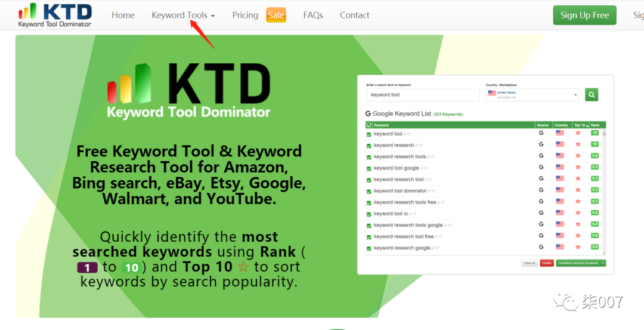Open the FAQs page

click(313, 15)
